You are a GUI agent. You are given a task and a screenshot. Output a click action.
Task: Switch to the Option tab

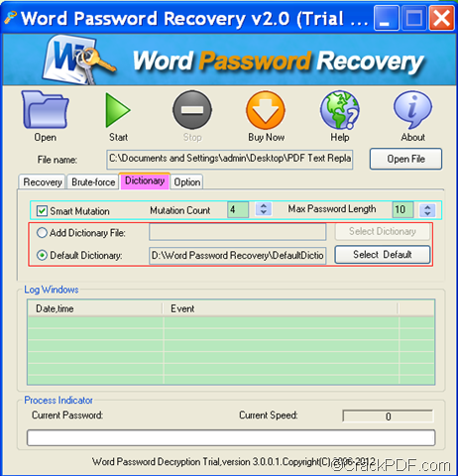(x=187, y=181)
